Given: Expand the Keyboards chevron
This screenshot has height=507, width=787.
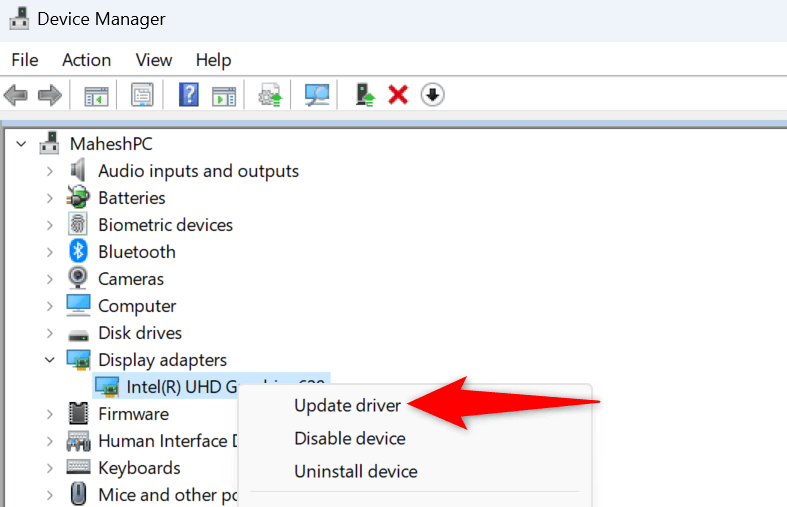Looking at the screenshot, I should coord(49,468).
